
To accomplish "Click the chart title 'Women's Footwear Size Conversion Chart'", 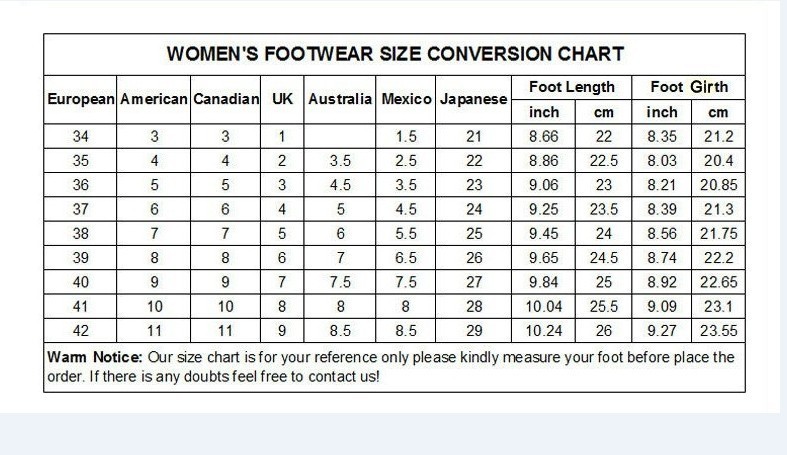I will click(395, 54).
